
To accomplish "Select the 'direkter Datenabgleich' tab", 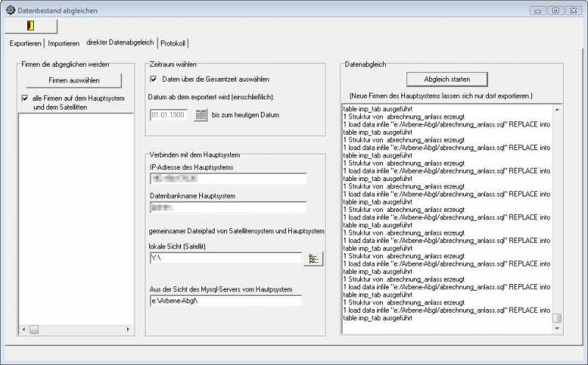I will tap(120, 43).
